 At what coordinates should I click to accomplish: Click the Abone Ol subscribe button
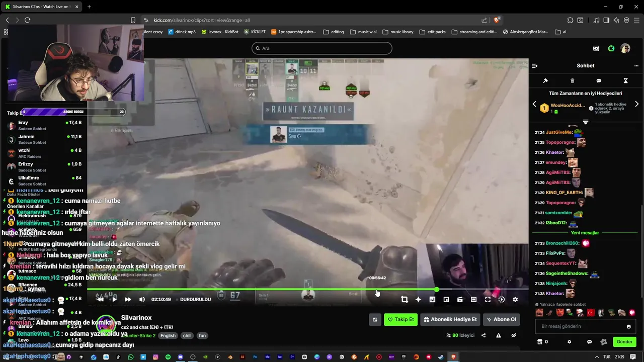501,319
